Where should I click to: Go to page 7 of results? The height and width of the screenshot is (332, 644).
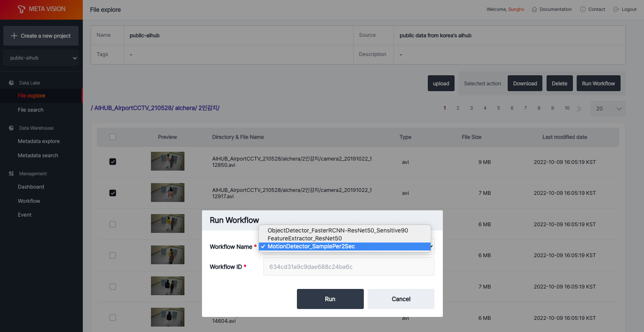coord(526,108)
